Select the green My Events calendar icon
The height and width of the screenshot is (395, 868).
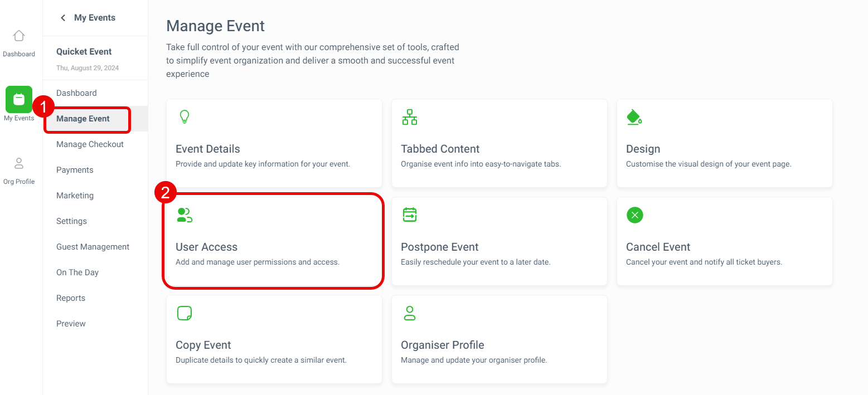19,99
